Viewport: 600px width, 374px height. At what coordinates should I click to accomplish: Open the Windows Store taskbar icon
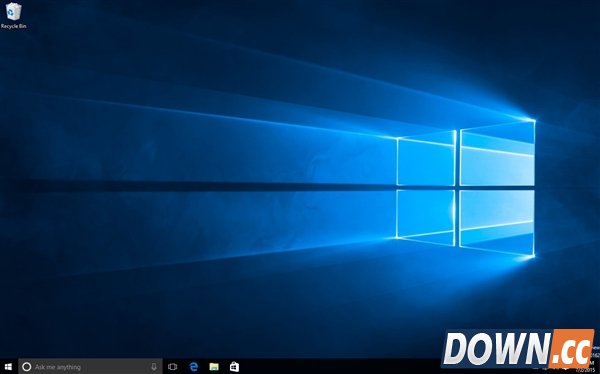pyautogui.click(x=234, y=367)
